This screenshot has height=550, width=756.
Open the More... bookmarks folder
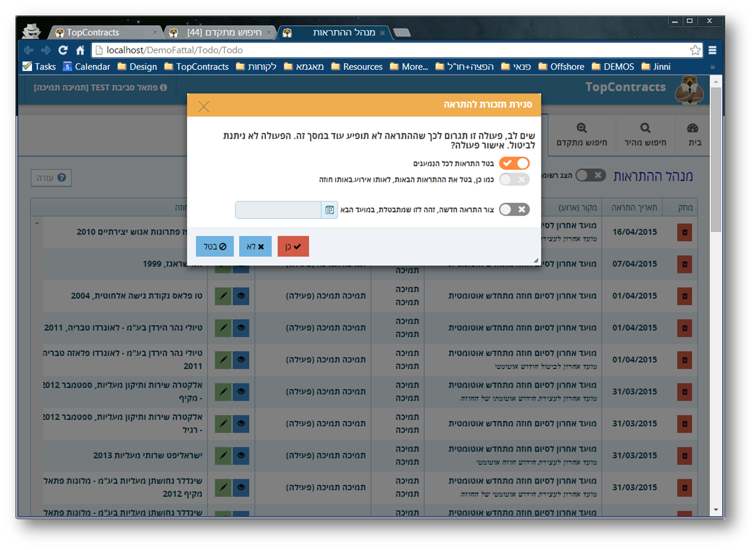click(x=409, y=67)
